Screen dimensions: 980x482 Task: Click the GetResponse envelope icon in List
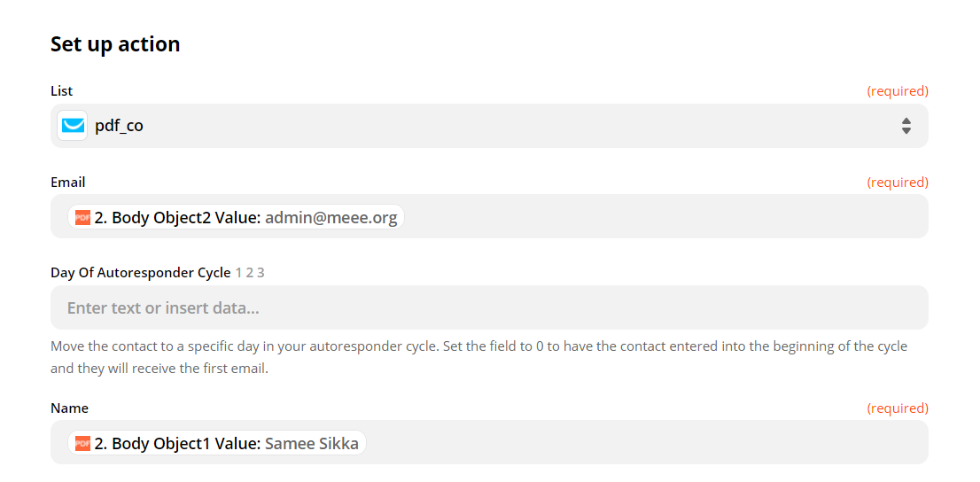[73, 126]
